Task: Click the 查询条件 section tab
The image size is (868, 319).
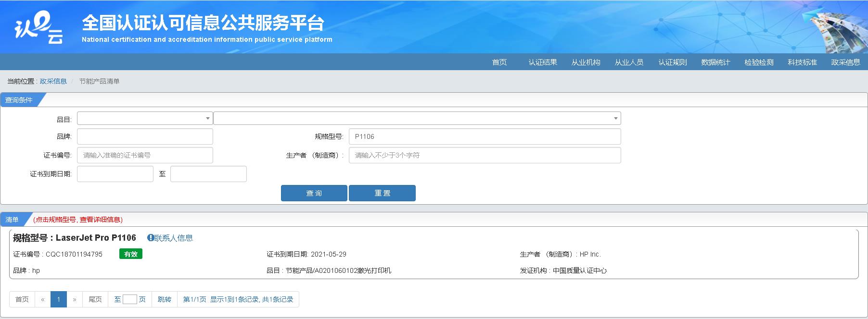Action: pos(19,100)
